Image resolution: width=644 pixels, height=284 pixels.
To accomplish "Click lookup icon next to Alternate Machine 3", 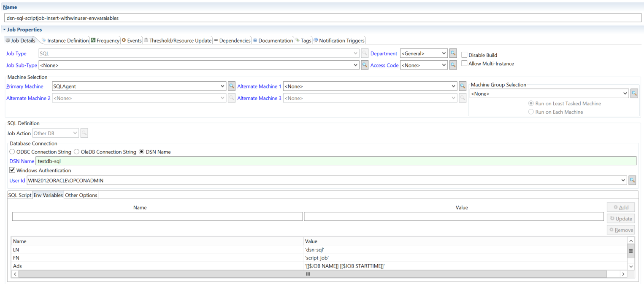I will 463,98.
